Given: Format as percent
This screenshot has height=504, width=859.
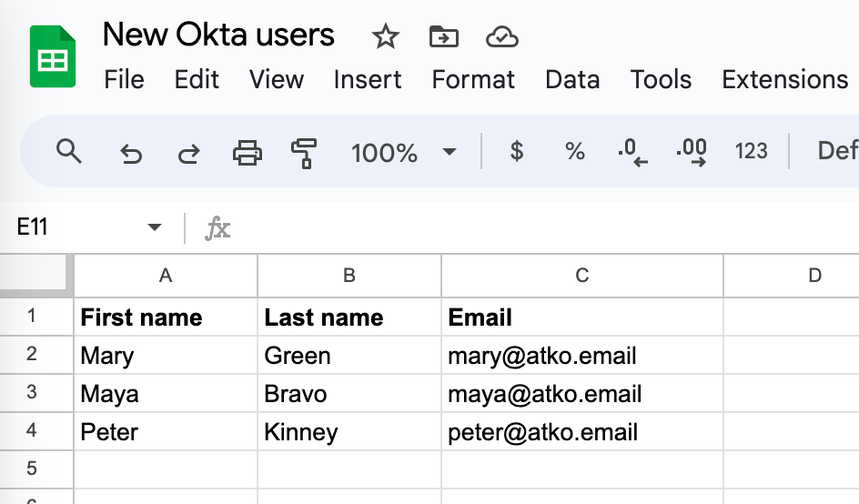Looking at the screenshot, I should pos(575,151).
